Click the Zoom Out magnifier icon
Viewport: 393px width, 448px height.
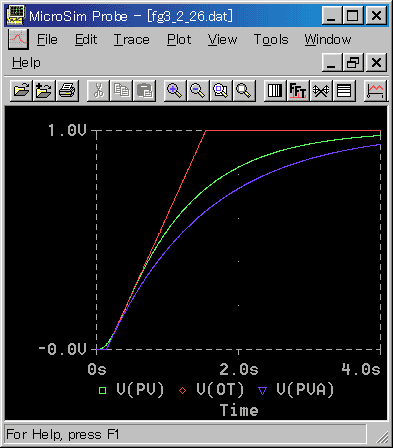coord(198,90)
